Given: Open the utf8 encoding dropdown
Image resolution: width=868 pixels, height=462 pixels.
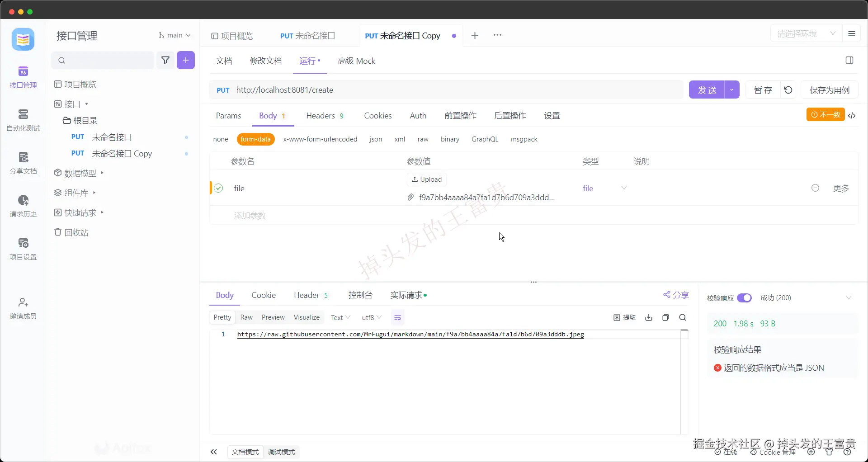Looking at the screenshot, I should (x=372, y=318).
